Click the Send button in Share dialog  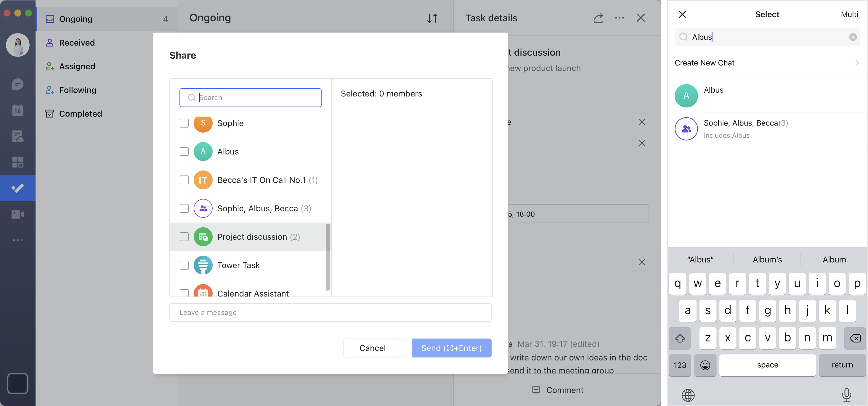point(451,348)
